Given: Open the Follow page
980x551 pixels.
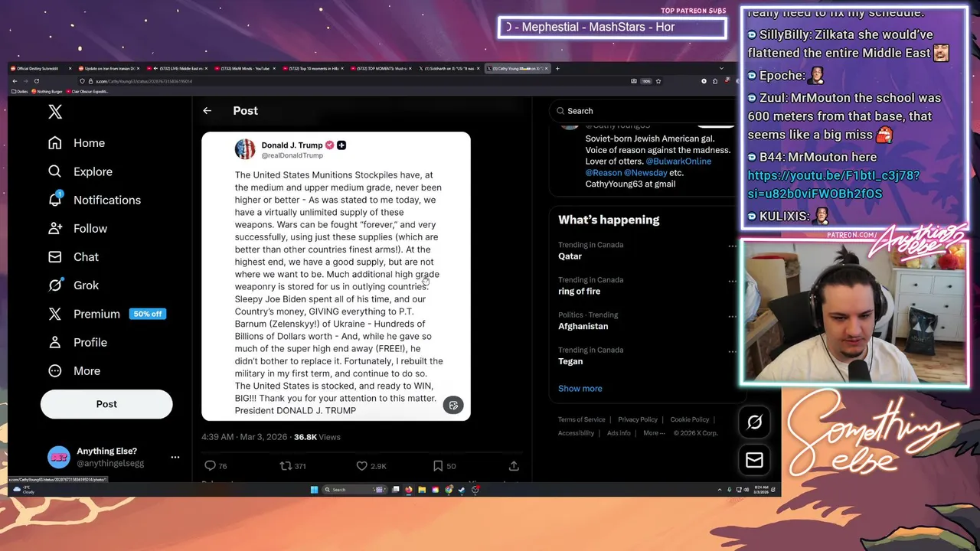Looking at the screenshot, I should (77, 228).
